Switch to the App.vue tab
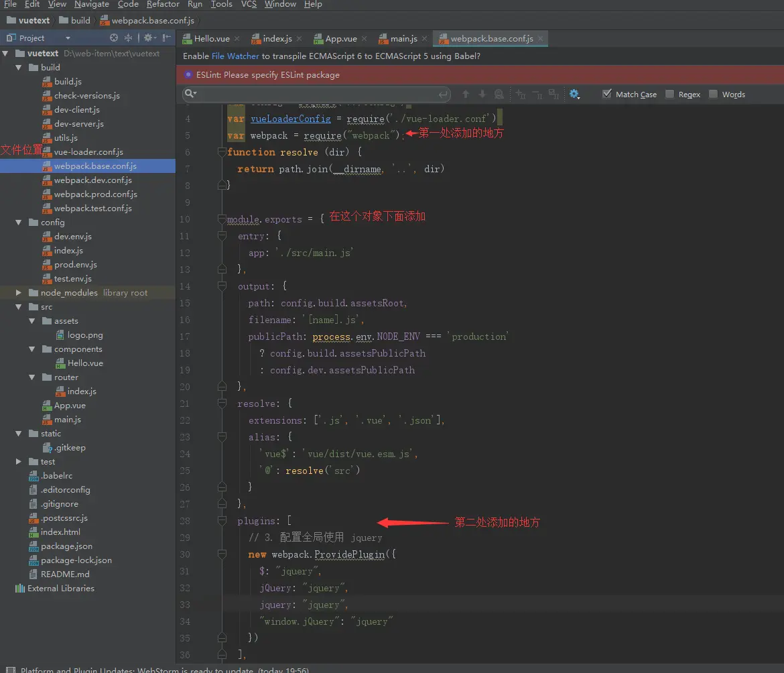This screenshot has height=673, width=784. pos(335,38)
